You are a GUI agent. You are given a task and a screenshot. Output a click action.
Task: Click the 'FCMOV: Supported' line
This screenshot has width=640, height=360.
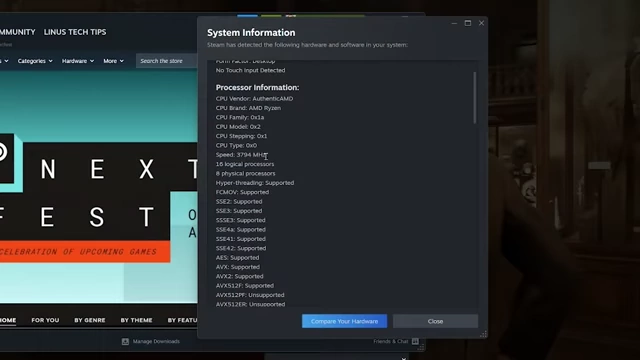click(x=242, y=192)
